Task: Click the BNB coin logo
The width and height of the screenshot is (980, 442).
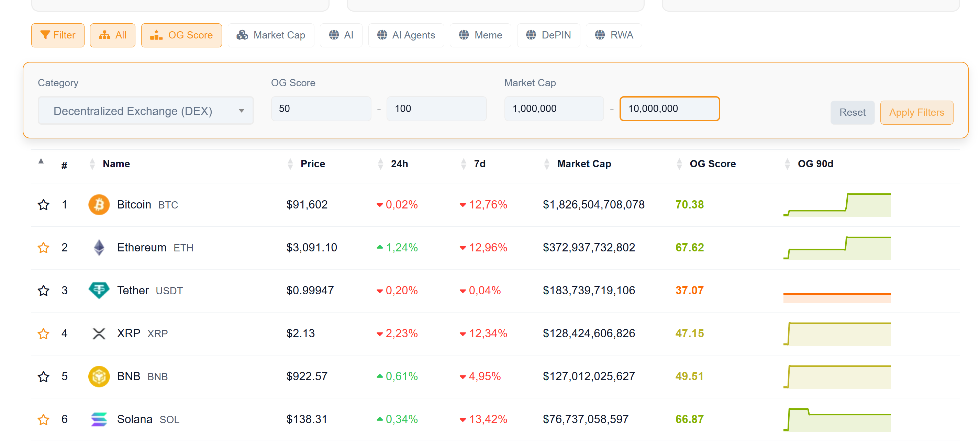Action: click(99, 376)
